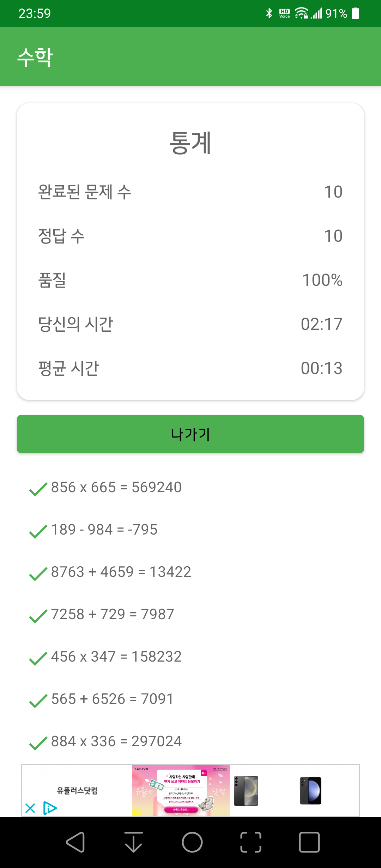Tap the 수학 app title
The width and height of the screenshot is (381, 868).
[35, 57]
